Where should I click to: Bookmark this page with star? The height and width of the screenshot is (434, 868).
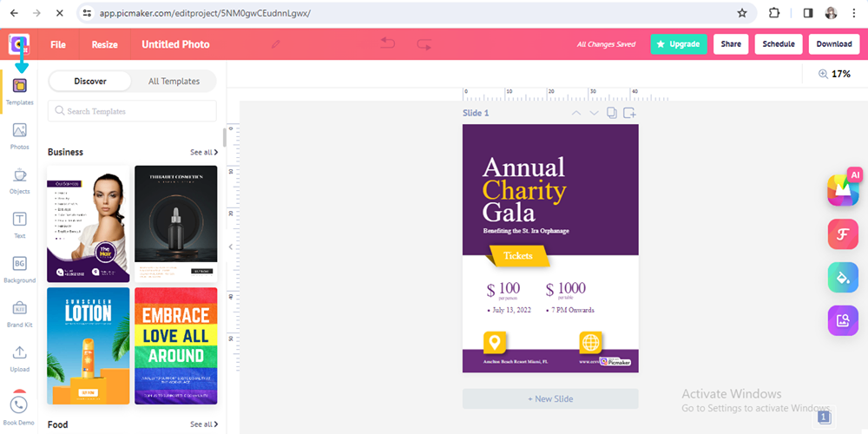click(x=742, y=13)
